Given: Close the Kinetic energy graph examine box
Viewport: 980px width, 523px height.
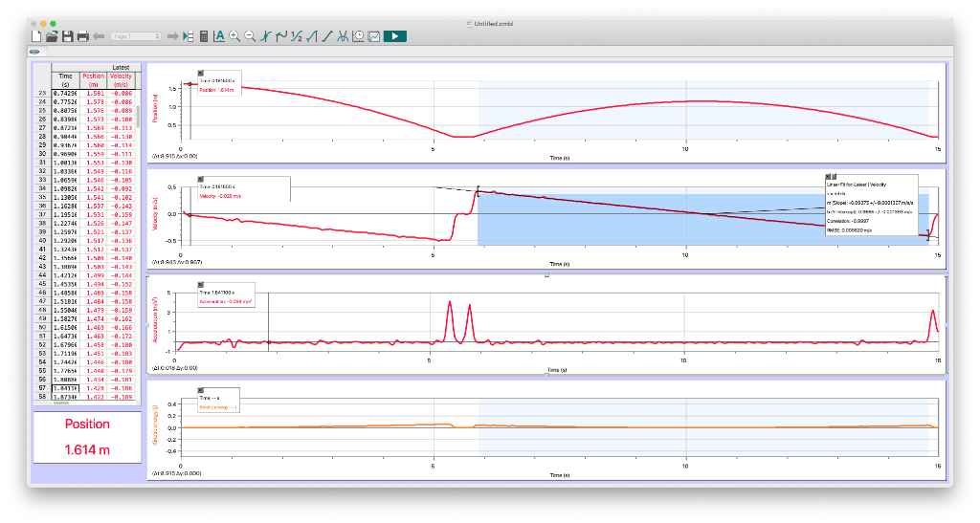Looking at the screenshot, I should [x=201, y=390].
